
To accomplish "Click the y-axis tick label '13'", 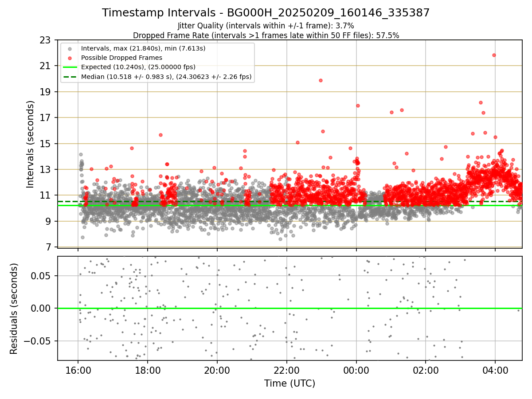I will pyautogui.click(x=45, y=170).
